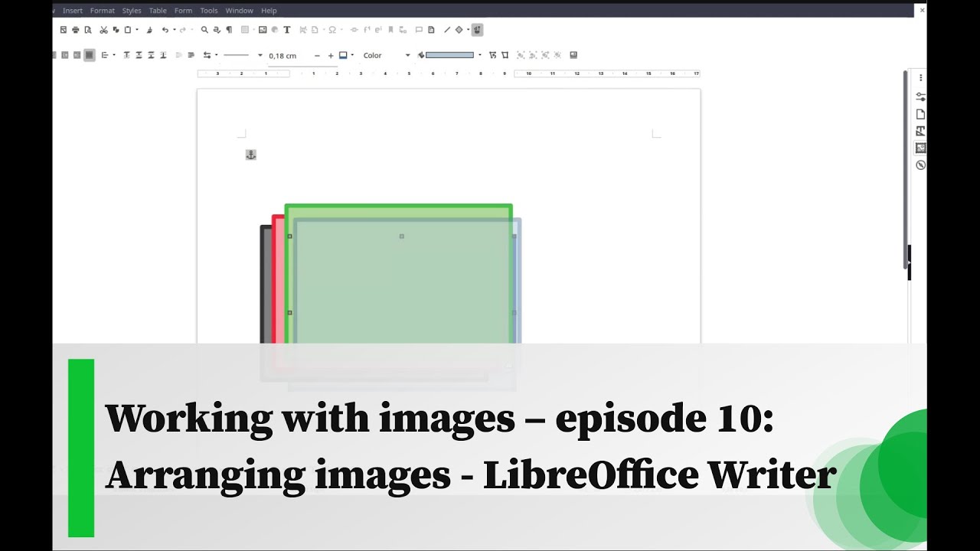
Task: Click the Insert Comment icon
Action: 419,30
